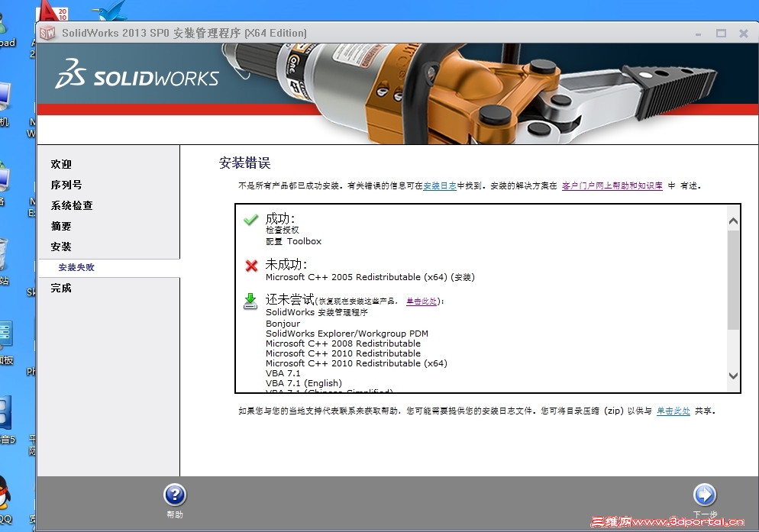Select 安装失败 sub-step in sidebar
The height and width of the screenshot is (532, 759).
click(76, 267)
